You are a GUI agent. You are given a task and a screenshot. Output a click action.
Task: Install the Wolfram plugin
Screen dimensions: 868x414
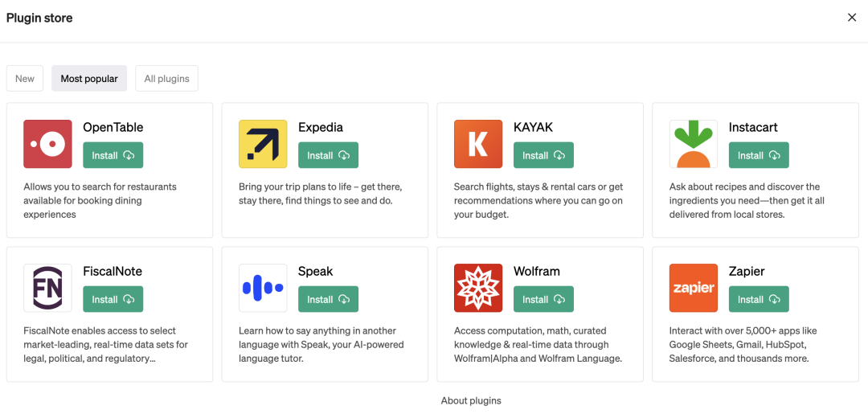(543, 299)
